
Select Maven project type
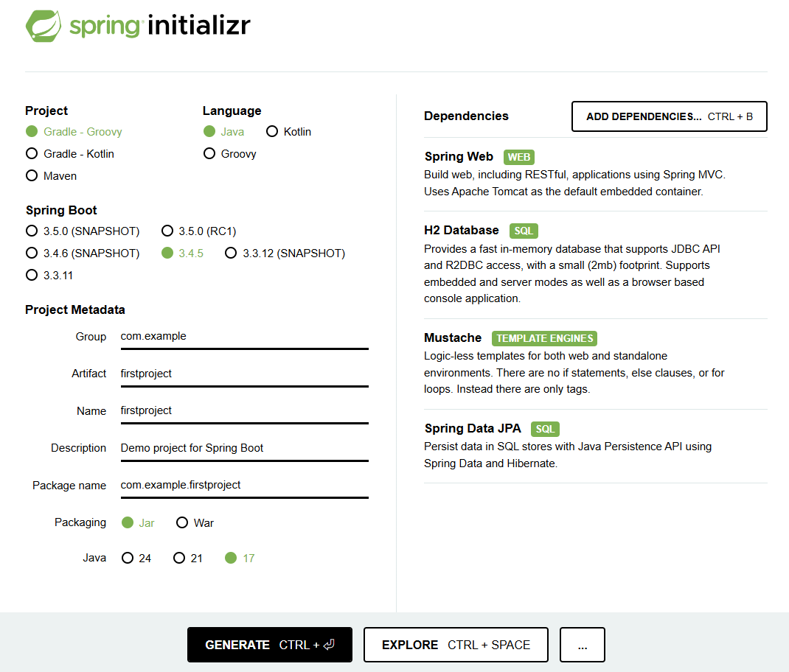pyautogui.click(x=52, y=176)
